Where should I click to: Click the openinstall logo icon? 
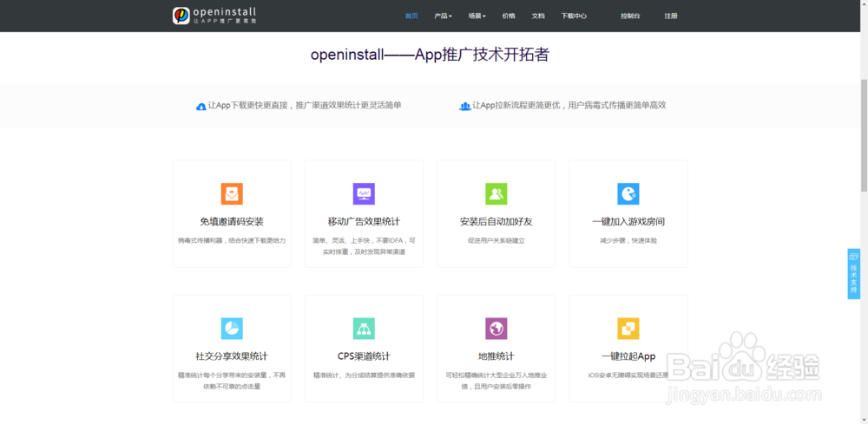181,16
